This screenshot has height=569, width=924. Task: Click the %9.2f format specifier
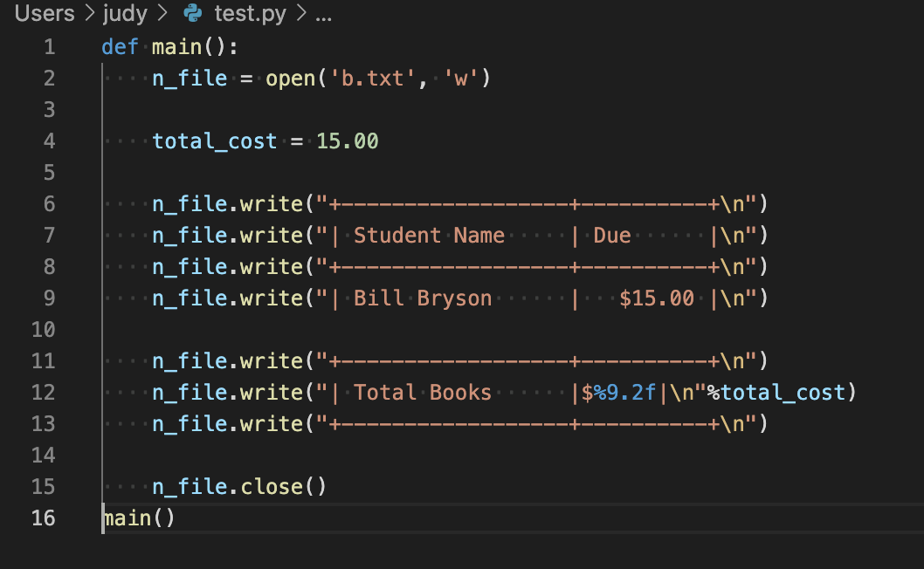(x=624, y=393)
